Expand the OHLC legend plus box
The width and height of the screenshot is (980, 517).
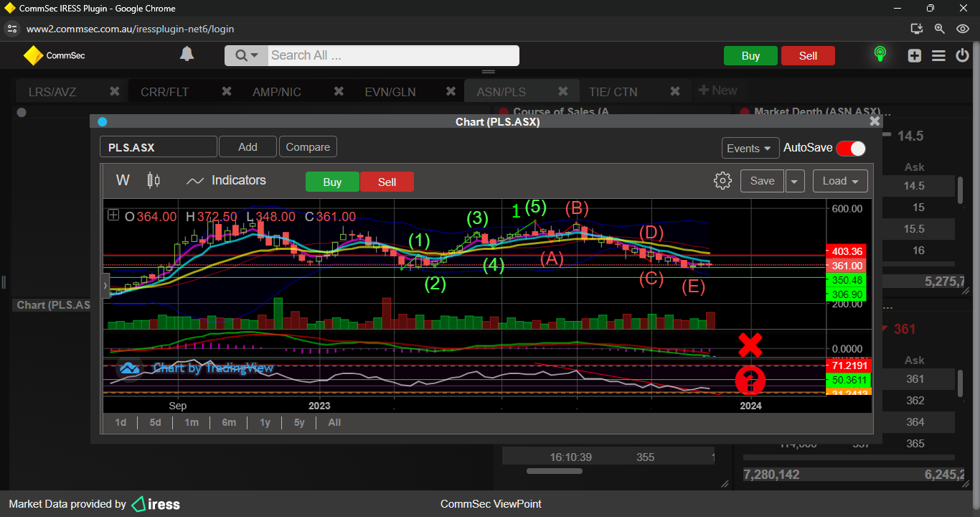113,215
